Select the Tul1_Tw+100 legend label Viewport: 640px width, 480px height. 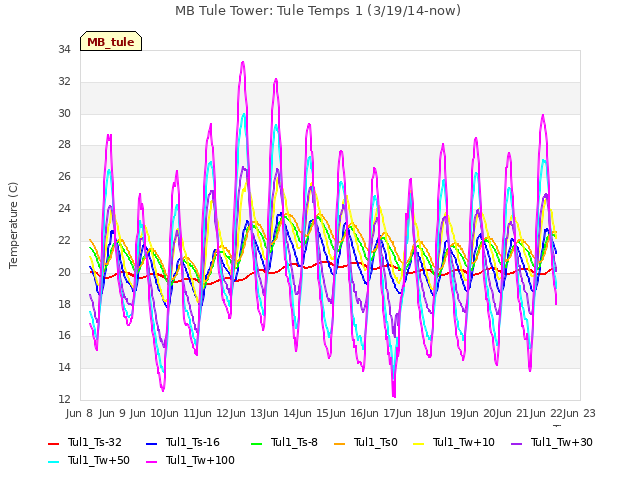point(200,460)
